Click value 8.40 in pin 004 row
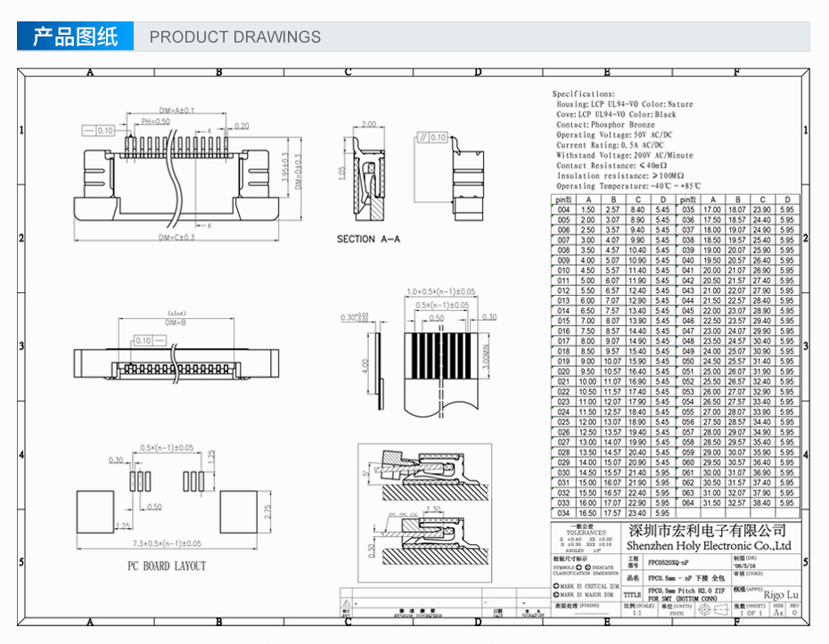Screen dimensions: 829x644 (637, 209)
